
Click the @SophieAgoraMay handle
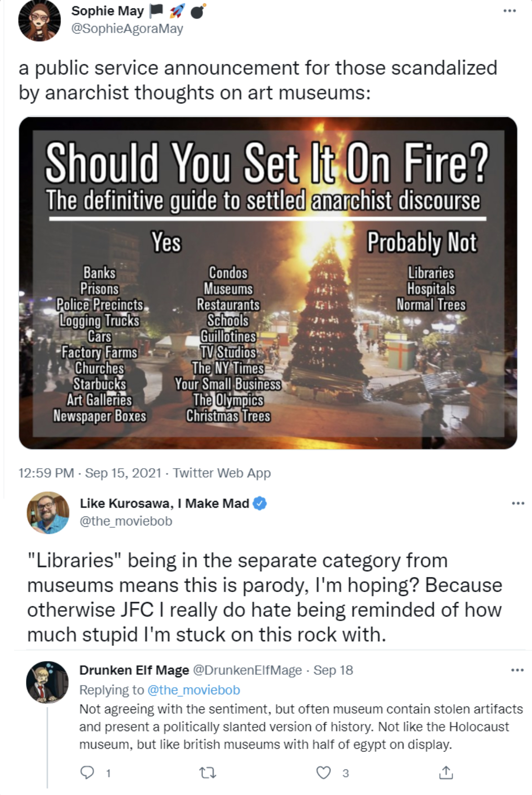127,29
